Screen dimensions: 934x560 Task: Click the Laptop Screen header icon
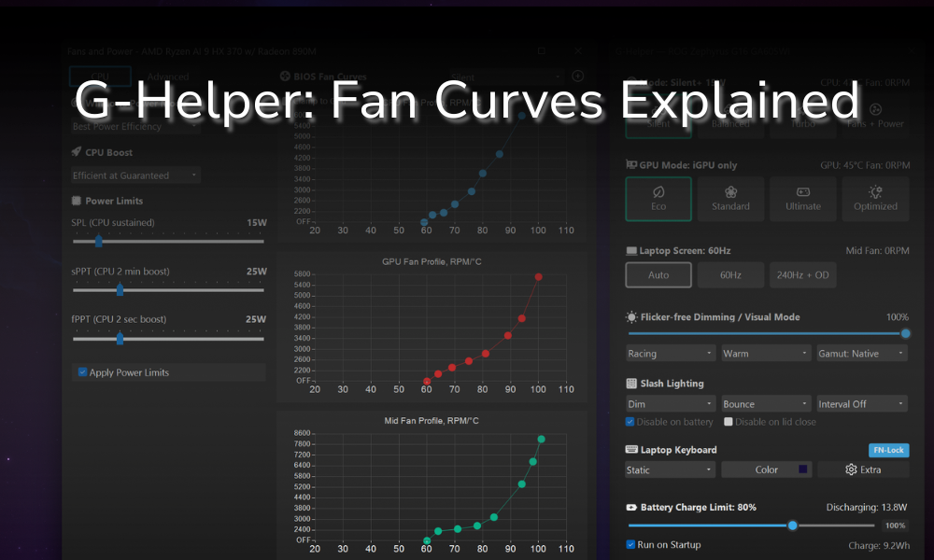(631, 250)
